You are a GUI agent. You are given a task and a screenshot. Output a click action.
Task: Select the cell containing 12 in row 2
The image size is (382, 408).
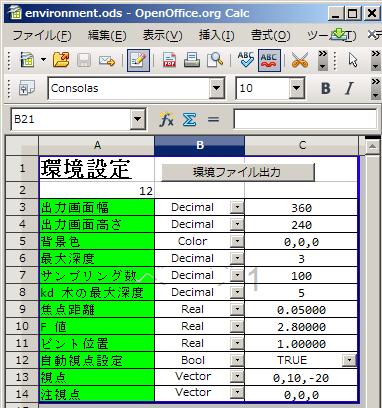(x=97, y=191)
